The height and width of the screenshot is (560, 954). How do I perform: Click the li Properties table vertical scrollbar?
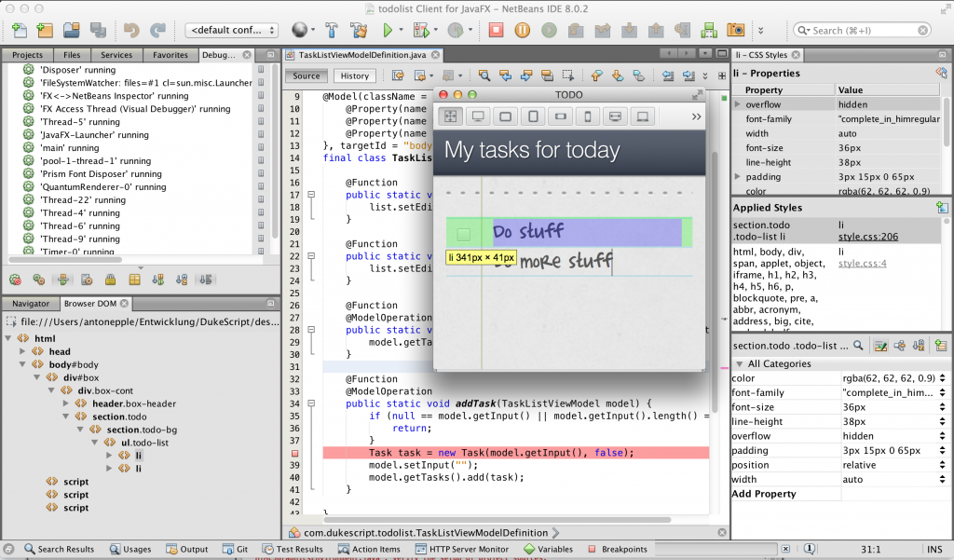point(947,124)
